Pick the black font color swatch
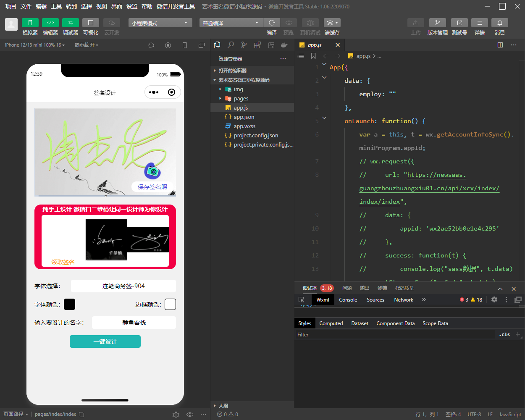 [69, 304]
